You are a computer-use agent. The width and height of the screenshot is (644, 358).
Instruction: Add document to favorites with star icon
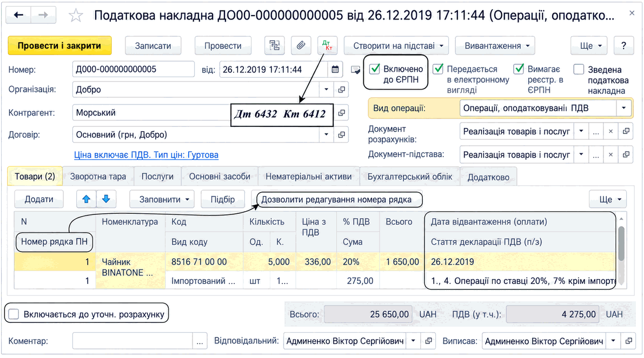pos(76,16)
